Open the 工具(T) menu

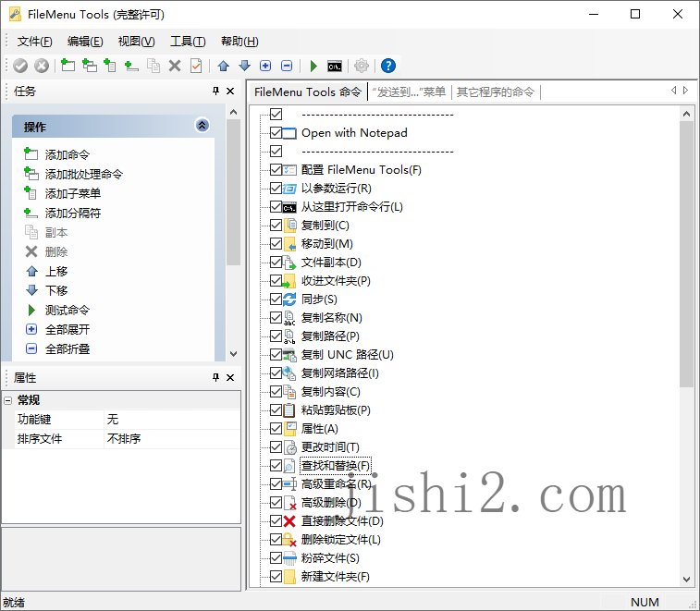[188, 42]
